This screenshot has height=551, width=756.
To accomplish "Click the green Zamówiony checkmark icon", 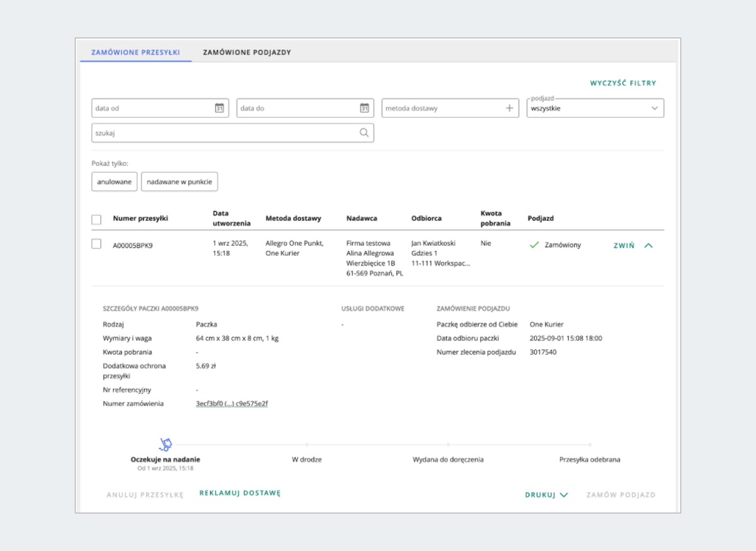I will tap(534, 245).
